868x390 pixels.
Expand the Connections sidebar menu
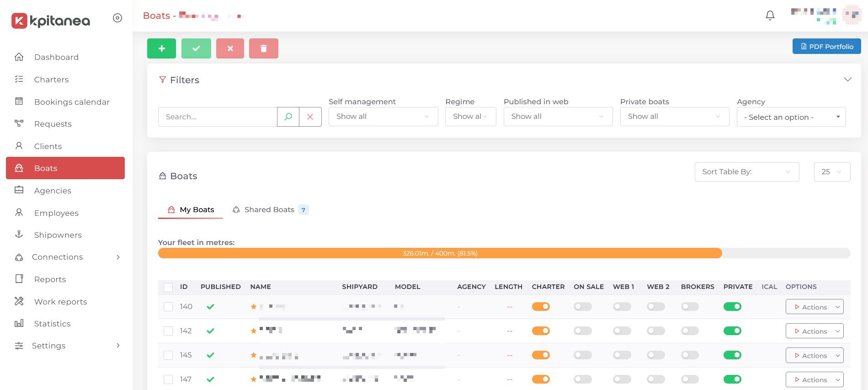[65, 257]
